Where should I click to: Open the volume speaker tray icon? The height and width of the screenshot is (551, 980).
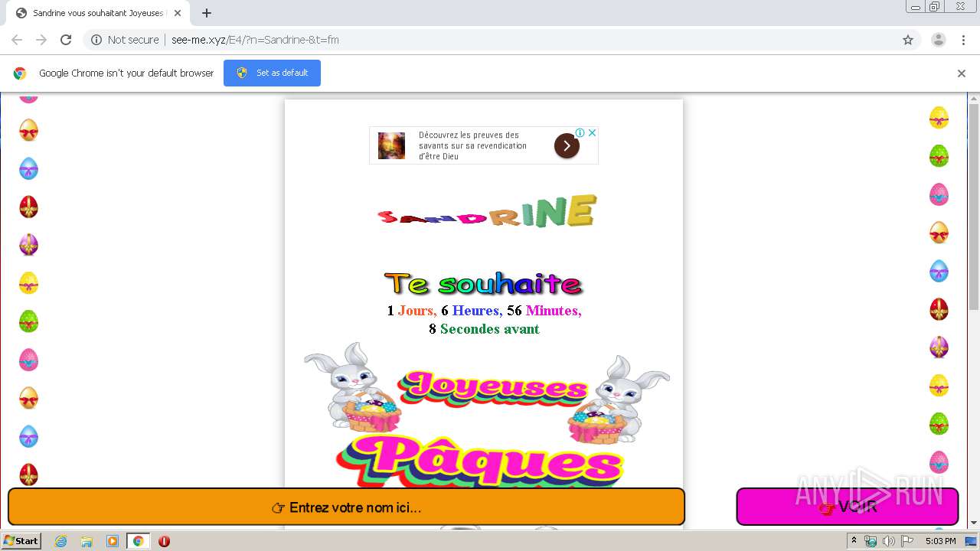pyautogui.click(x=889, y=541)
